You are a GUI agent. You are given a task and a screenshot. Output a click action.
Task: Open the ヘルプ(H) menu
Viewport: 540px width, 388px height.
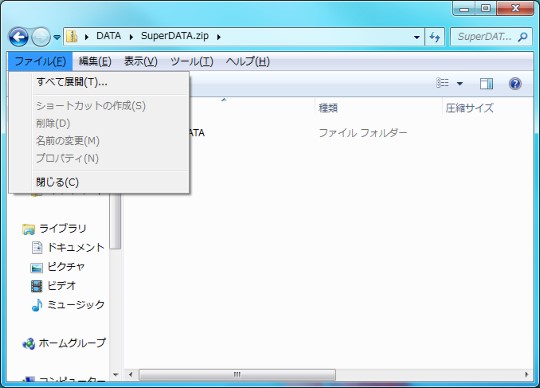[248, 62]
